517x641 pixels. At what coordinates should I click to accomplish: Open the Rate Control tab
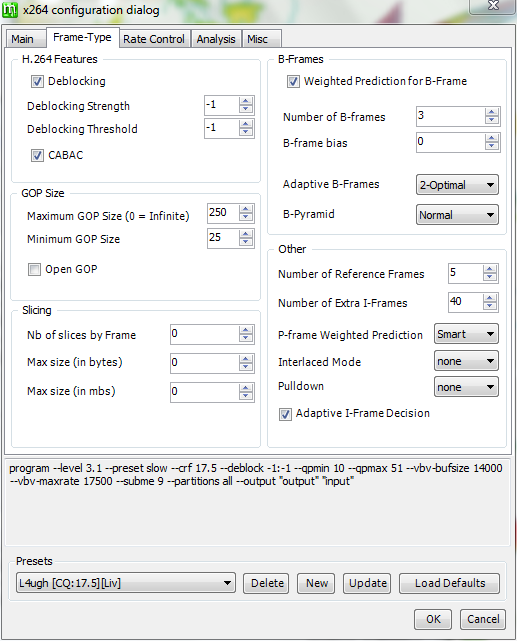(154, 39)
